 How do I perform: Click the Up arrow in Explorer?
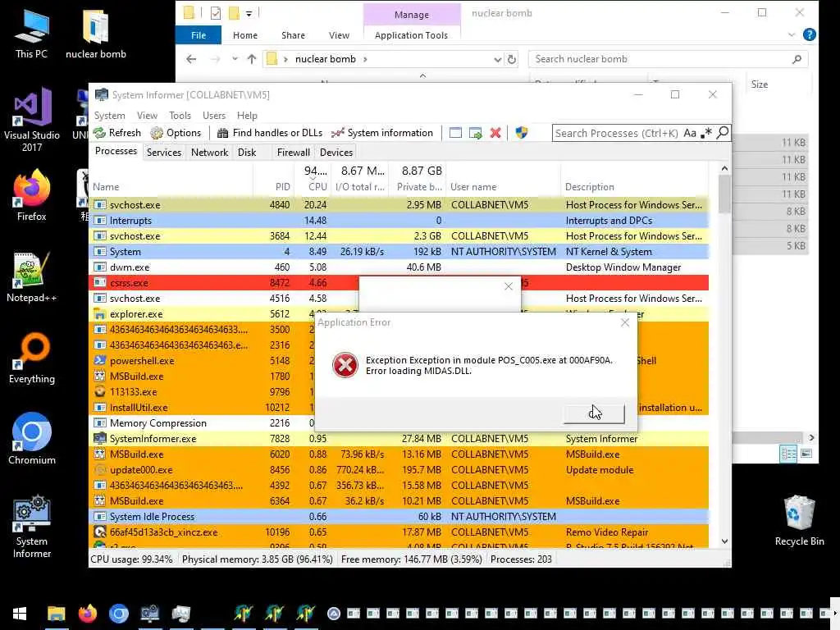pos(252,59)
